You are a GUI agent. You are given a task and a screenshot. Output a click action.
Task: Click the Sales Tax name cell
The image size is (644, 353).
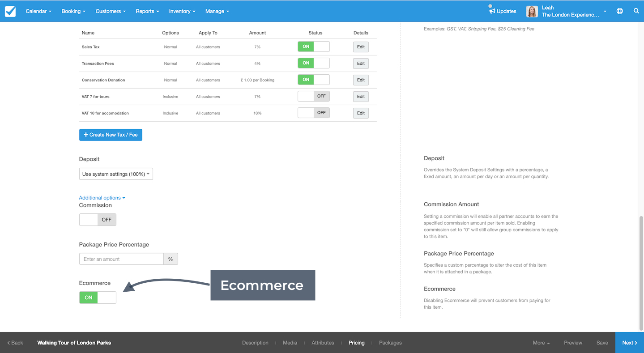[90, 47]
